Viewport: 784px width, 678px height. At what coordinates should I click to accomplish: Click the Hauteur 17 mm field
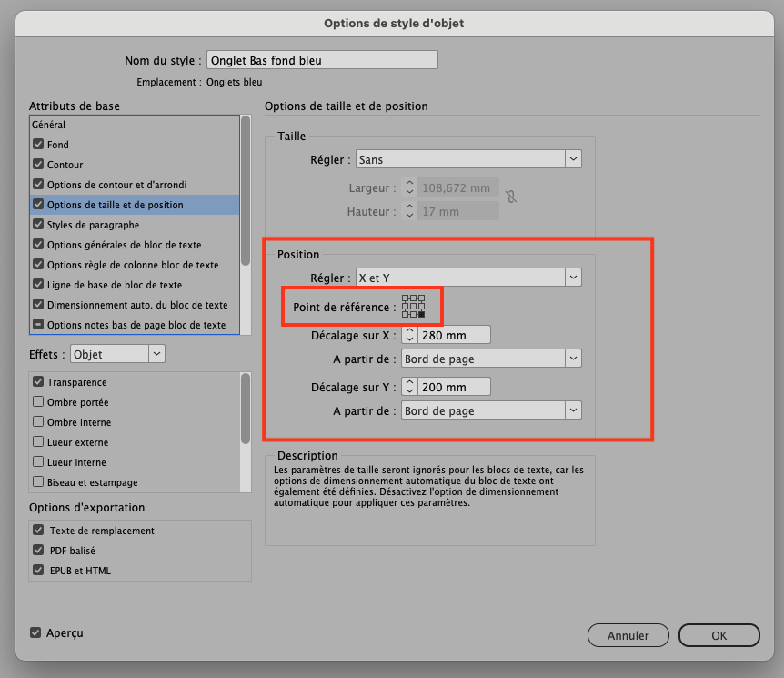(458, 211)
